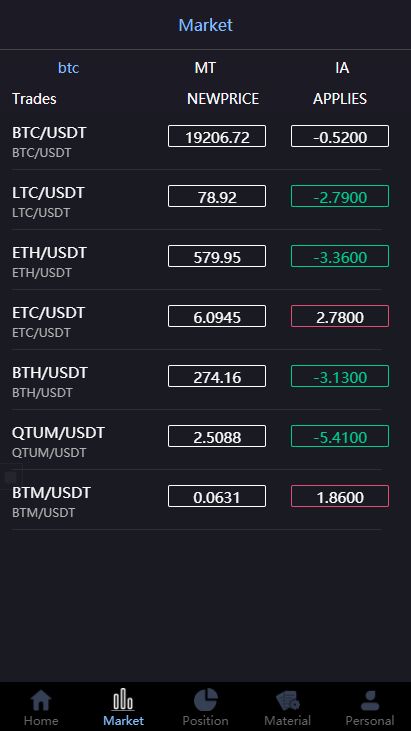This screenshot has height=731, width=411.
Task: Sort by the APPLIES column header
Action: pyautogui.click(x=340, y=98)
